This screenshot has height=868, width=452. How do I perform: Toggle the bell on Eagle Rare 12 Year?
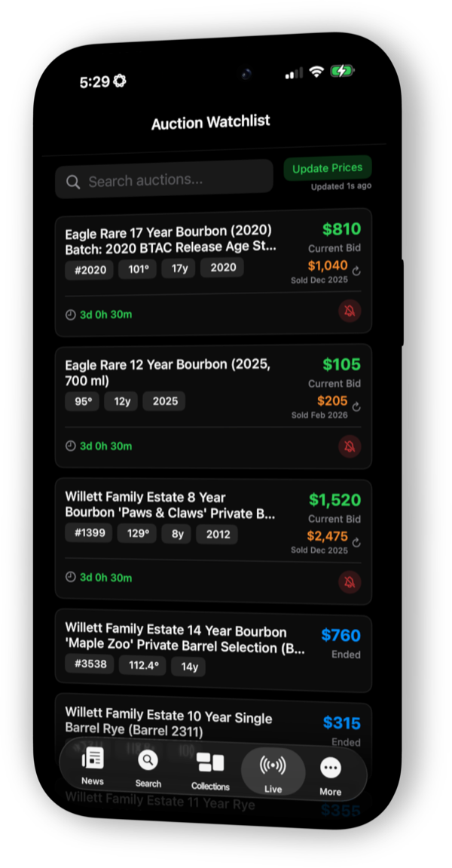350,446
